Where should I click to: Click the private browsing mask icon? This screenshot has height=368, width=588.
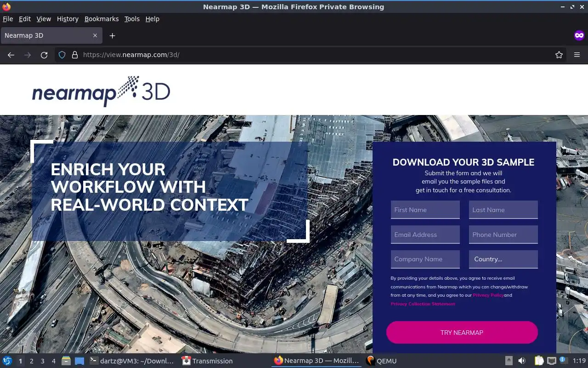pos(579,35)
